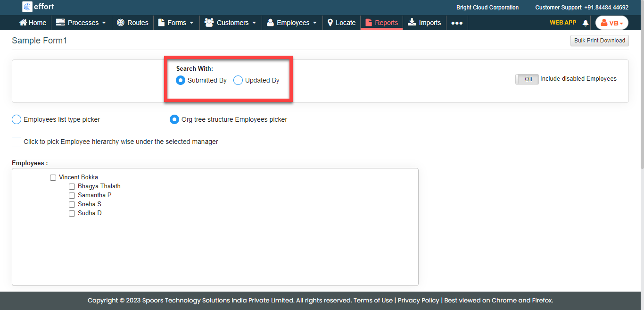The image size is (644, 310).
Task: Open Imports download icon
Action: (412, 23)
